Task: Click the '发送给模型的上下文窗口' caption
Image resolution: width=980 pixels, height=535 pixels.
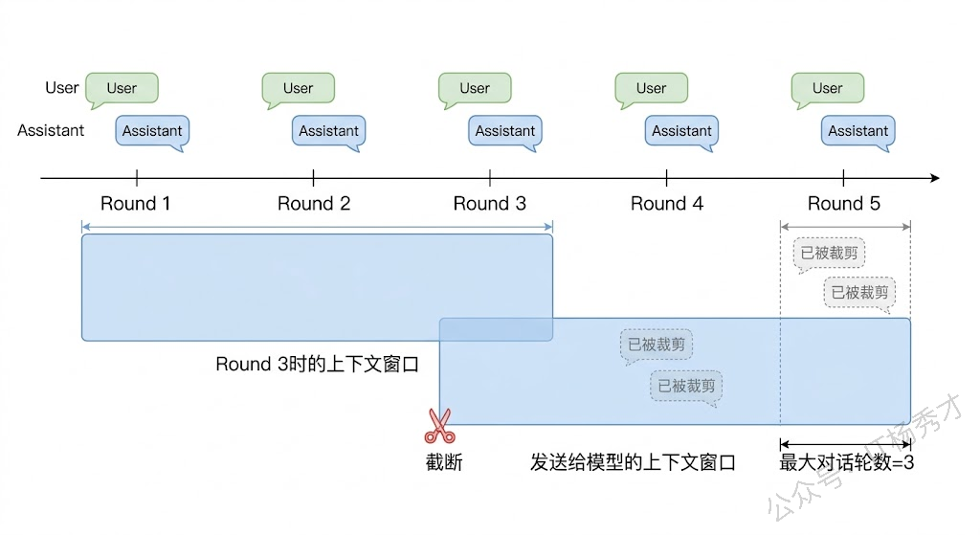Action: tap(633, 463)
